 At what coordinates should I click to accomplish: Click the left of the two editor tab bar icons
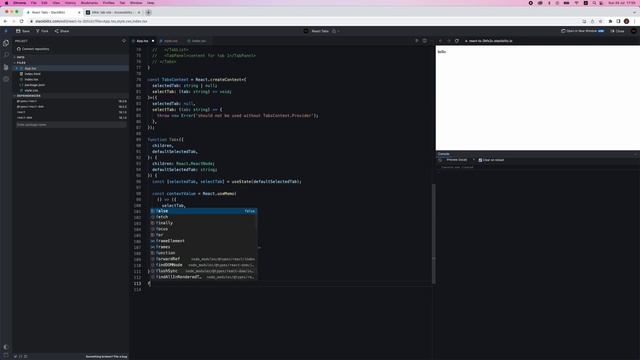pos(417,41)
